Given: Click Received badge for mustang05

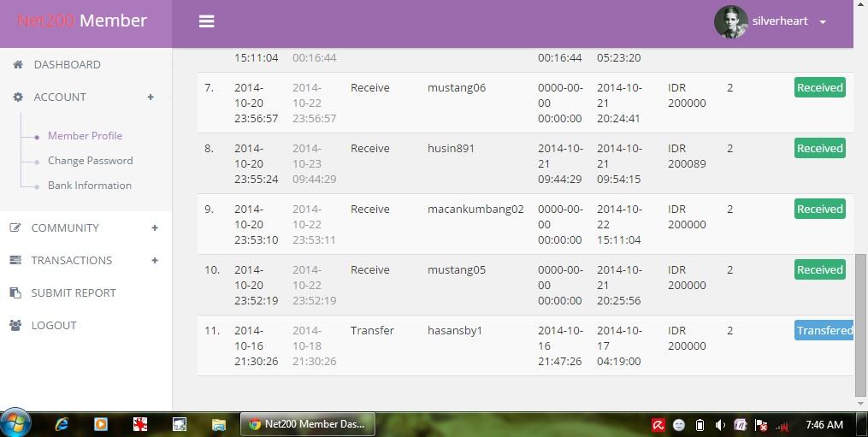Looking at the screenshot, I should pyautogui.click(x=820, y=269).
